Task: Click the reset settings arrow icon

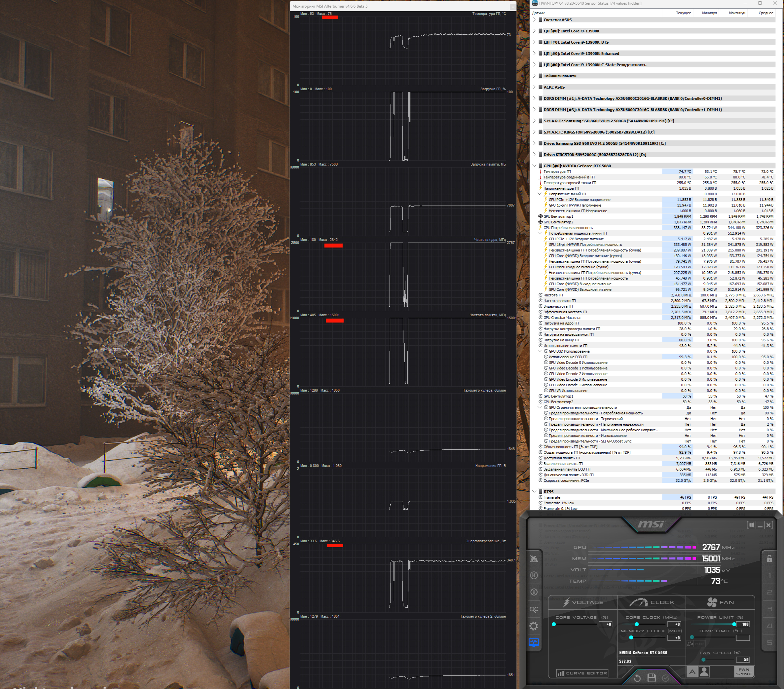Action: click(x=637, y=678)
